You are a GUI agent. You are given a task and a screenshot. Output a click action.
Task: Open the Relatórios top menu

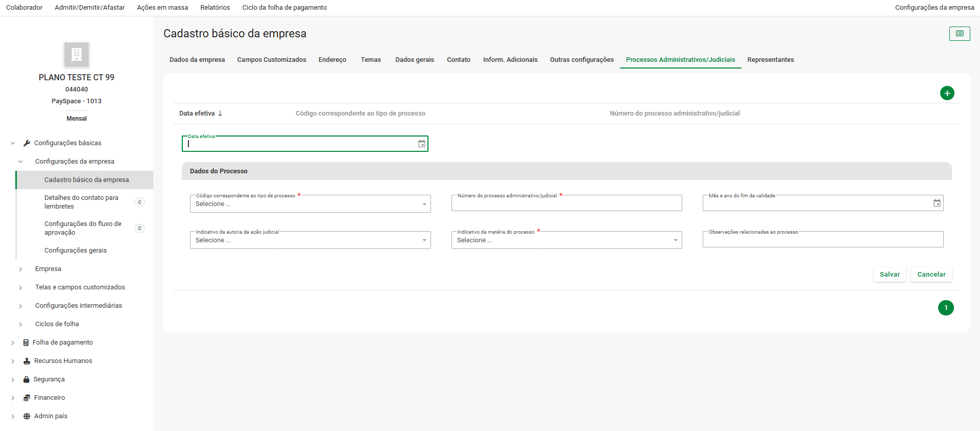pos(215,8)
